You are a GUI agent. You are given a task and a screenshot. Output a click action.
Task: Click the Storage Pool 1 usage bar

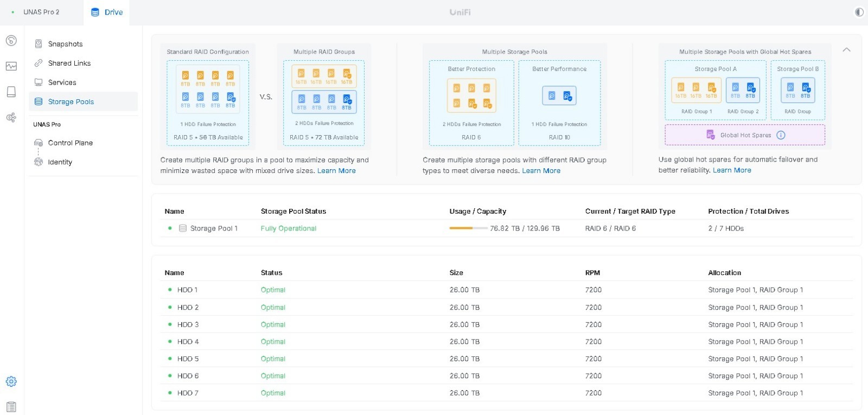pos(468,228)
